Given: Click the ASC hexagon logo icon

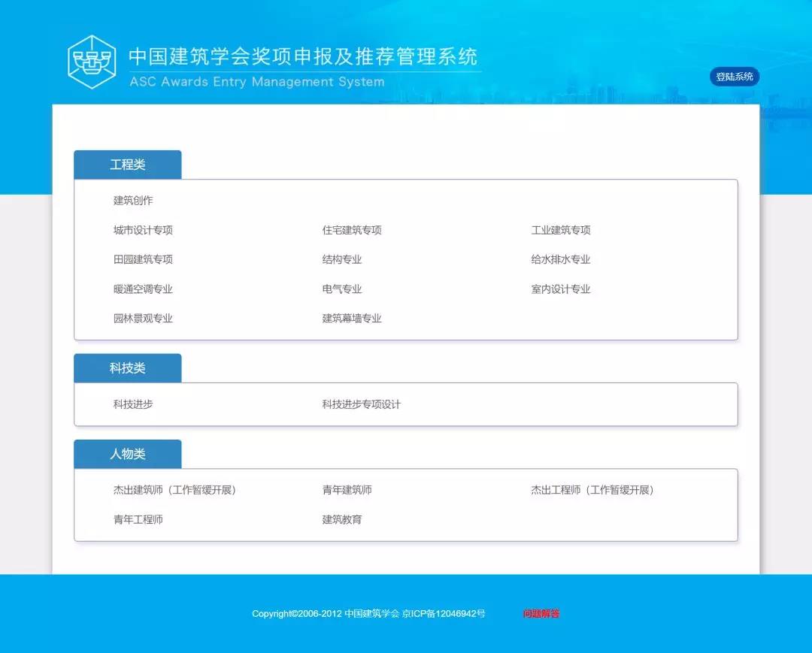Looking at the screenshot, I should point(92,62).
